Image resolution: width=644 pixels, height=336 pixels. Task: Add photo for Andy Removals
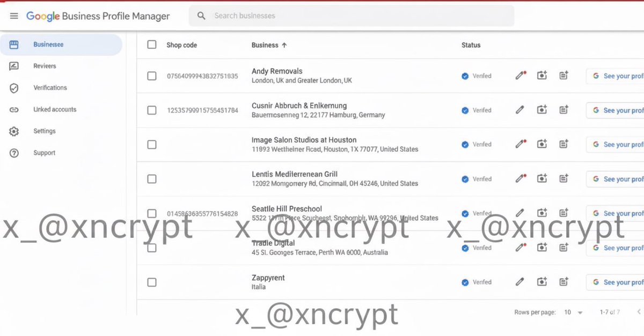pos(542,76)
